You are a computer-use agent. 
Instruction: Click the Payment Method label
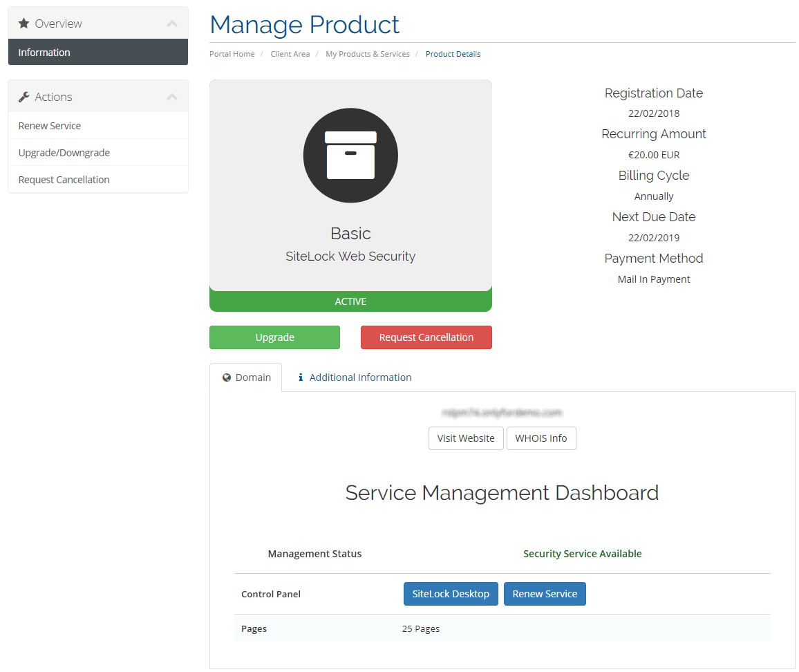tap(654, 259)
